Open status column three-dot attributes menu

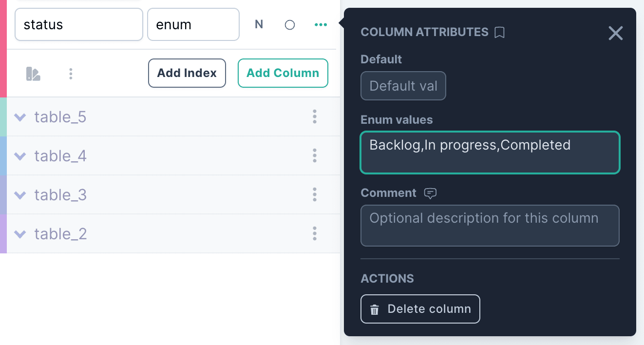pos(321,24)
